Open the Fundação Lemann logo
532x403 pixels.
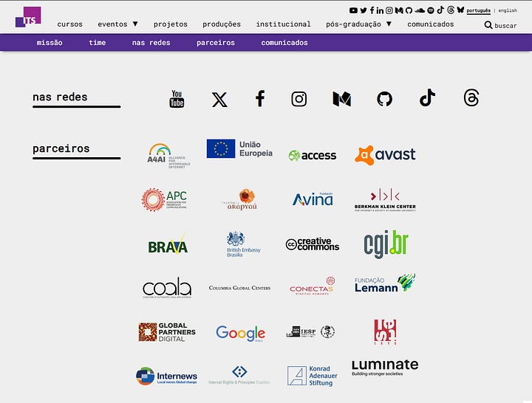tap(385, 283)
